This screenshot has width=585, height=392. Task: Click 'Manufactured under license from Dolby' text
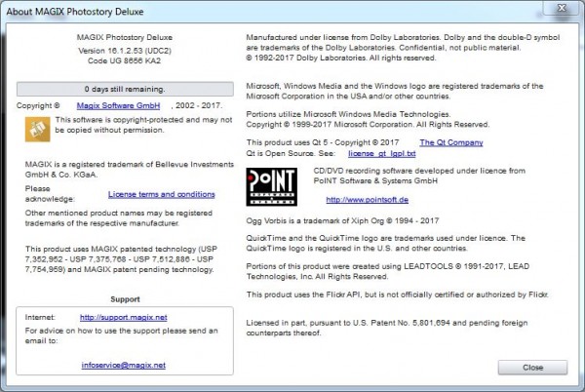point(403,48)
